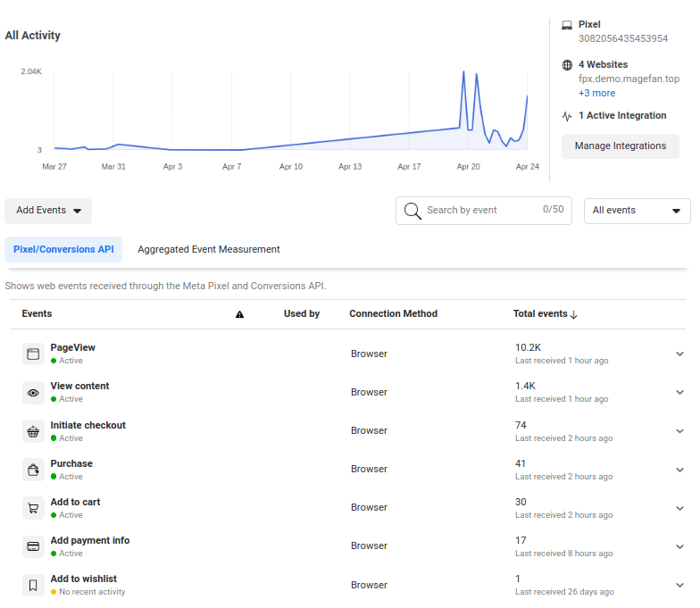700x608 pixels.
Task: Click the Add payment info event name
Action: click(x=89, y=541)
